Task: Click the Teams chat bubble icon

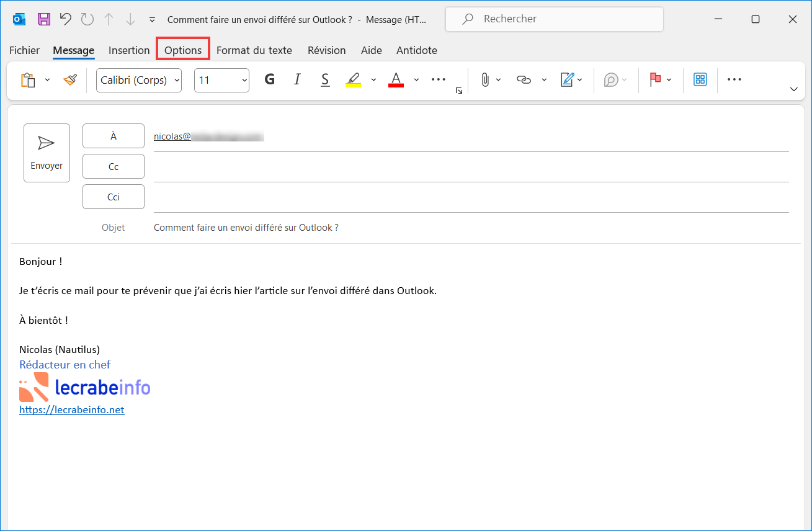Action: coord(612,80)
